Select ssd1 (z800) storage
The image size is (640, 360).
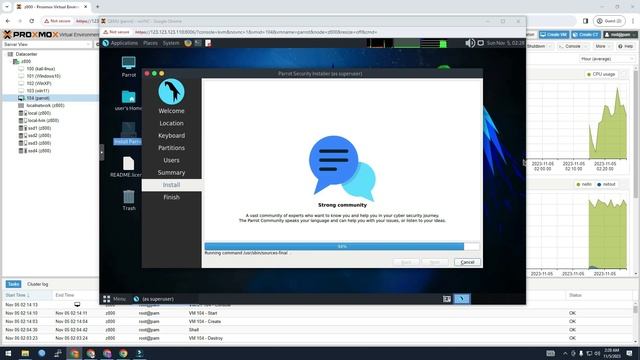pos(39,128)
